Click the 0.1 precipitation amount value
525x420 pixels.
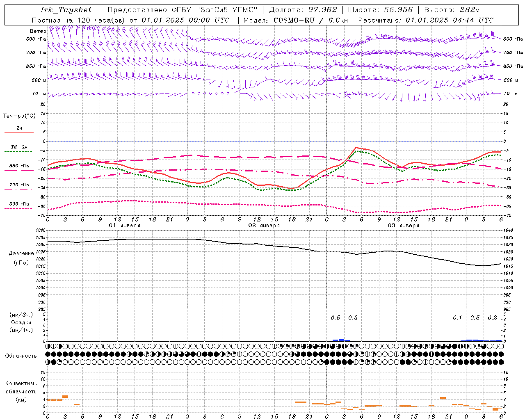[x=457, y=318]
